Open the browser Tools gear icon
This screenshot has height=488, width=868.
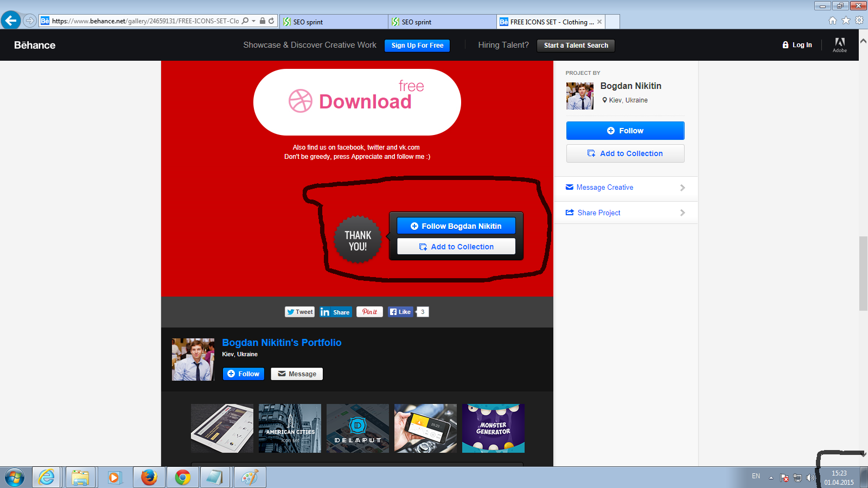(x=859, y=21)
